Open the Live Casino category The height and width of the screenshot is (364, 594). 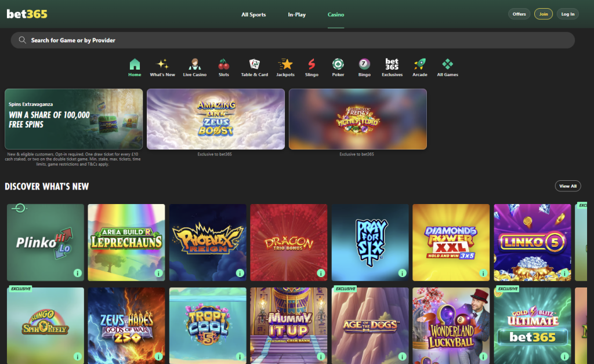[x=195, y=68]
